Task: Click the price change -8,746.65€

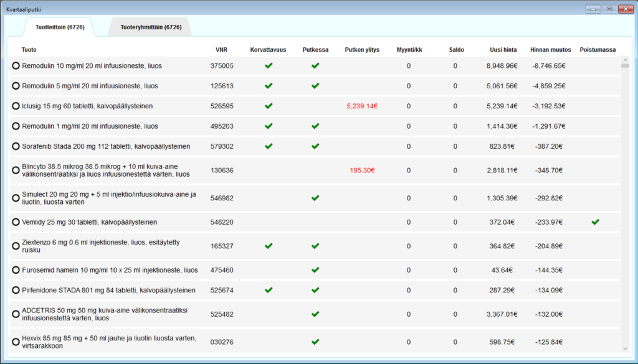Action: [x=549, y=66]
